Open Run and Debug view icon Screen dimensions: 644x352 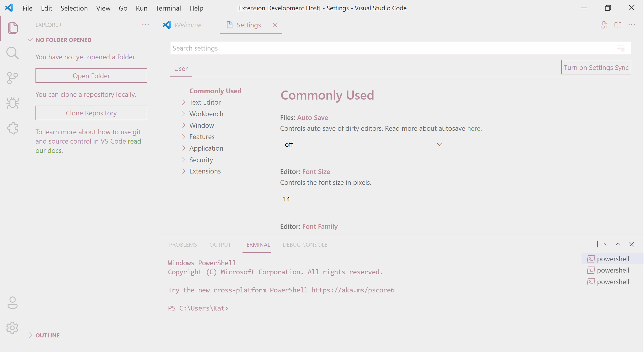(x=12, y=103)
